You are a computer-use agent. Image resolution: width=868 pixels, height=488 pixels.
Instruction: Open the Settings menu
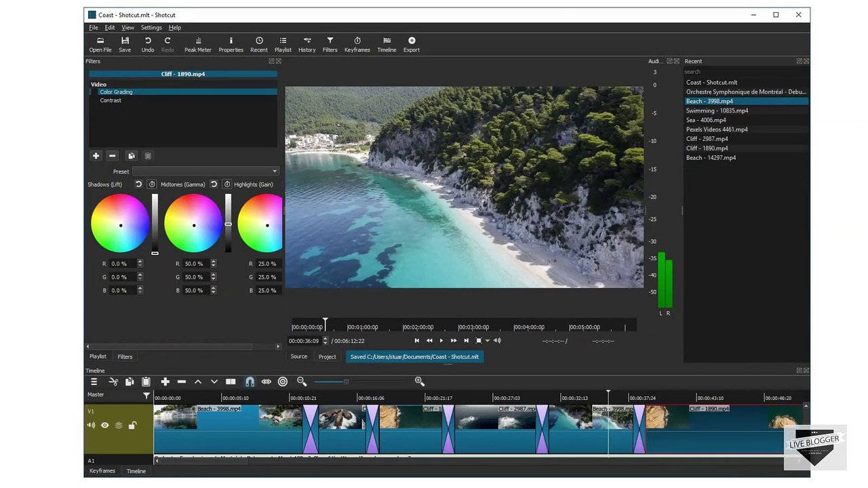click(x=151, y=28)
